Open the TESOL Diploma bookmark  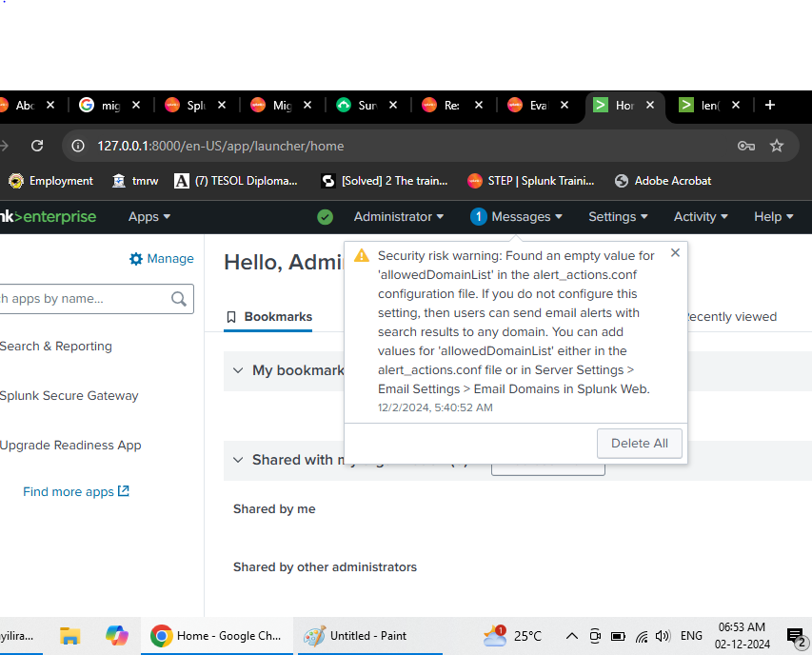point(236,181)
